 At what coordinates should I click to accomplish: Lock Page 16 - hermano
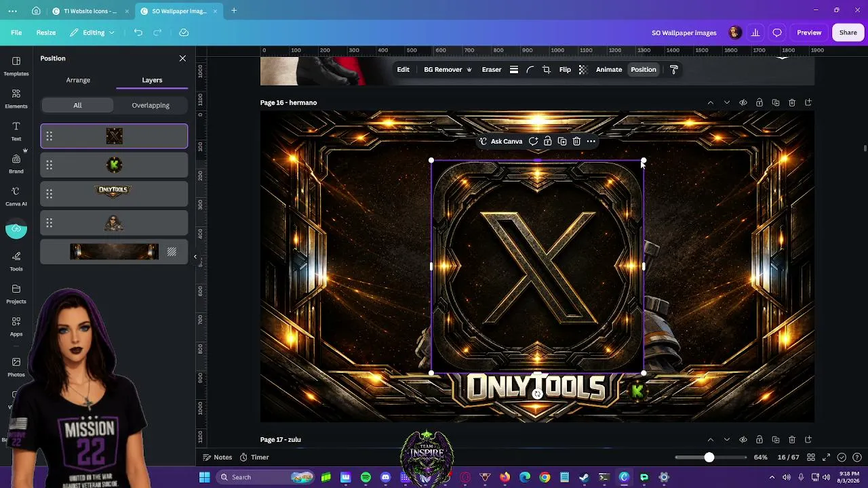[x=759, y=103]
